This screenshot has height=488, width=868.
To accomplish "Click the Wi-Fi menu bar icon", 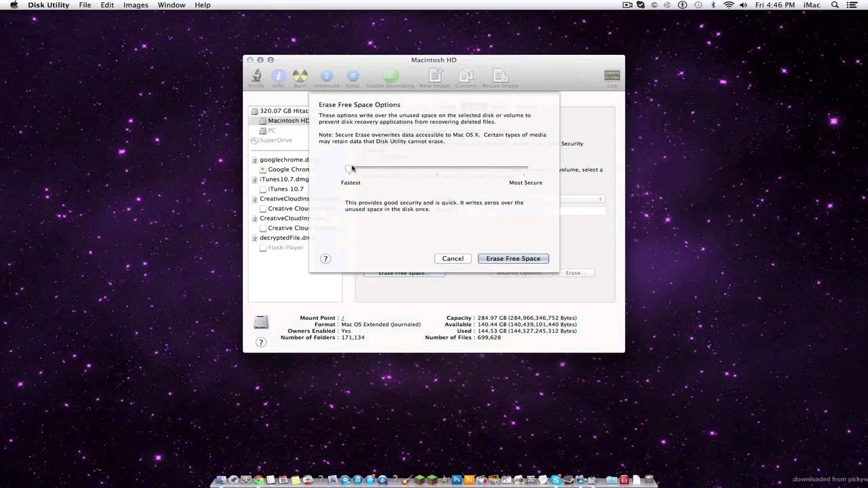I will pyautogui.click(x=729, y=5).
